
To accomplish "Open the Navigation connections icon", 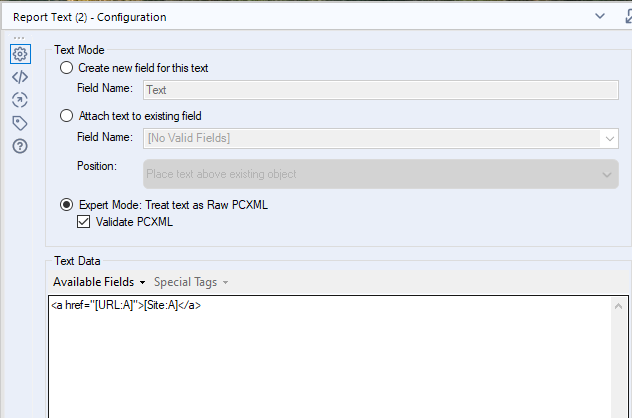I will pyautogui.click(x=20, y=100).
